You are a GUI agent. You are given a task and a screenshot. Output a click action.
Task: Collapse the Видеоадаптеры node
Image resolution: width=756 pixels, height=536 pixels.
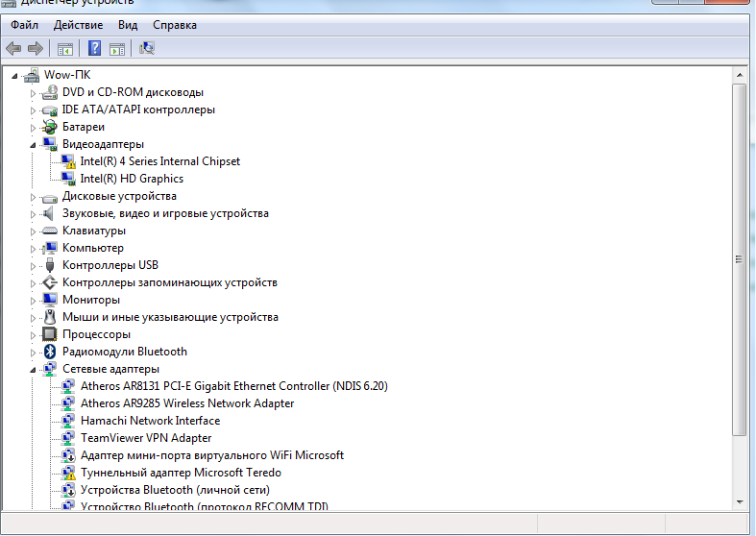tap(33, 145)
